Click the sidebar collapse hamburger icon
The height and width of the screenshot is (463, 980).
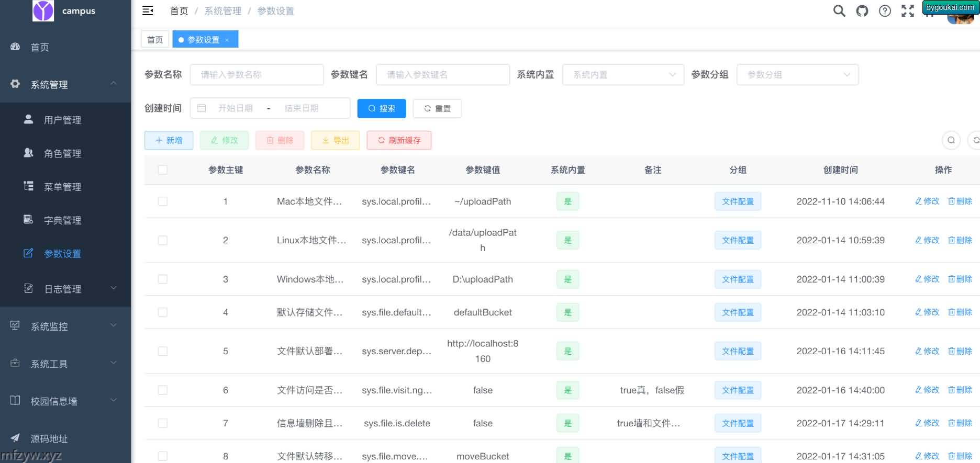tap(148, 11)
